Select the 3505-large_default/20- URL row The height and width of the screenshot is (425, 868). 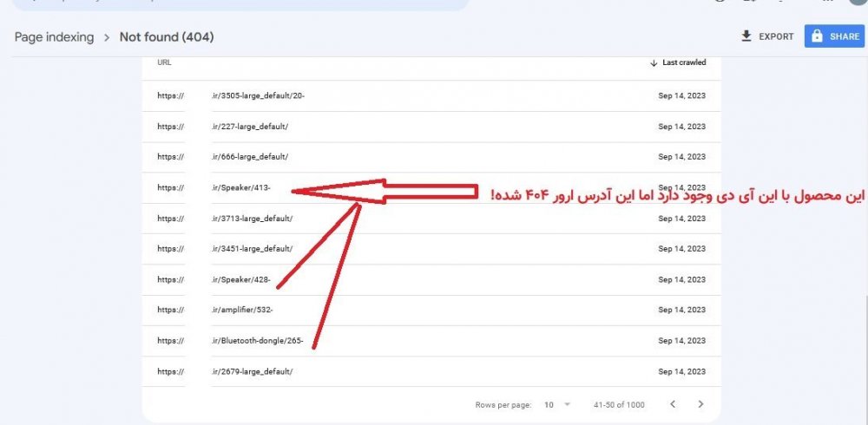coord(258,95)
